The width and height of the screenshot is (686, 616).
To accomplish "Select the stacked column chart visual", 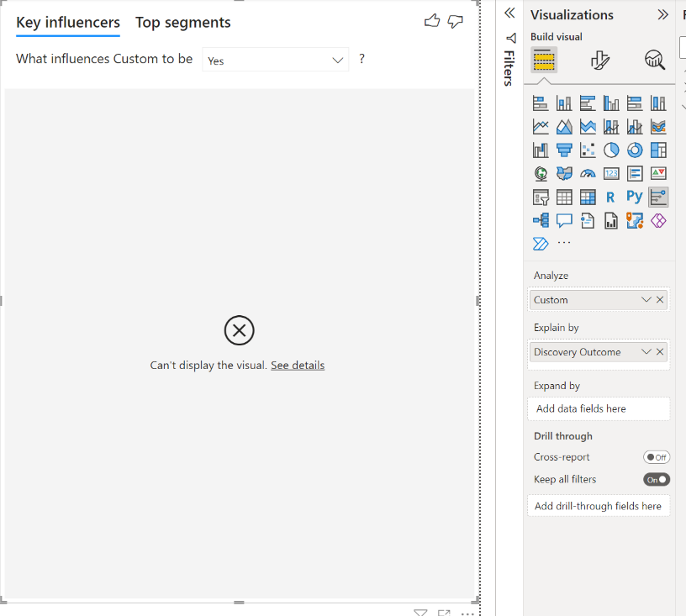I will point(564,103).
